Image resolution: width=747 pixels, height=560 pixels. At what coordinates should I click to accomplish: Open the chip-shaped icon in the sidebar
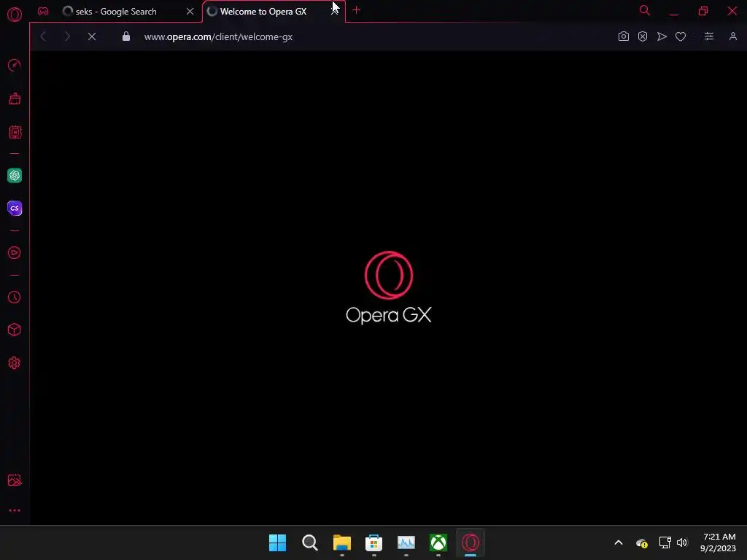click(x=15, y=132)
